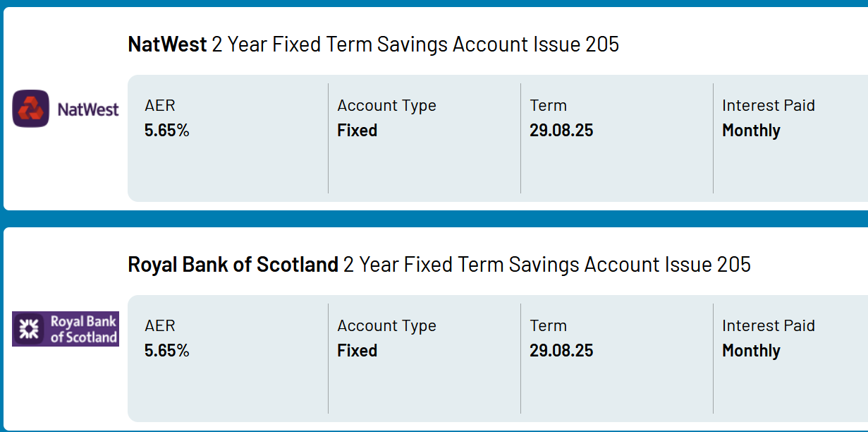Click NatWest Account Type Fixed cell
The image size is (868, 432).
[x=424, y=138]
